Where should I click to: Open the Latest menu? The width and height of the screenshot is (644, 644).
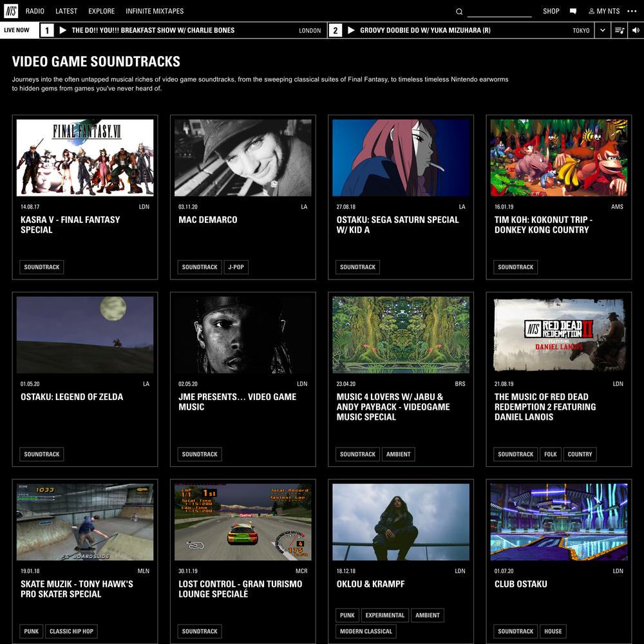tap(66, 11)
